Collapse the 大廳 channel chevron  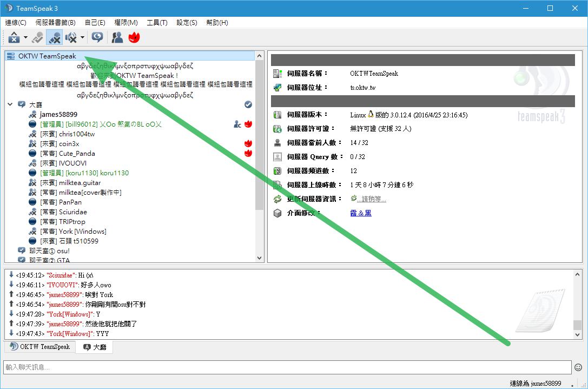[x=10, y=104]
